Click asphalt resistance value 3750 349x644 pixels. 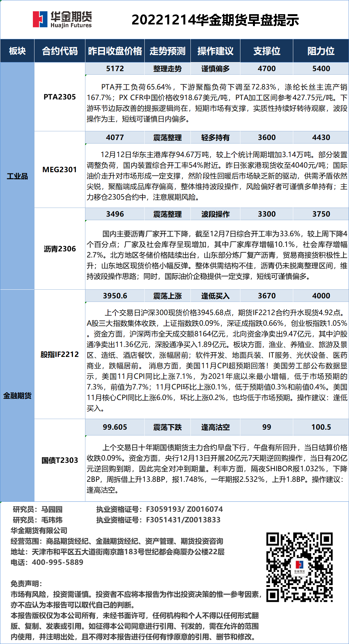(321, 214)
